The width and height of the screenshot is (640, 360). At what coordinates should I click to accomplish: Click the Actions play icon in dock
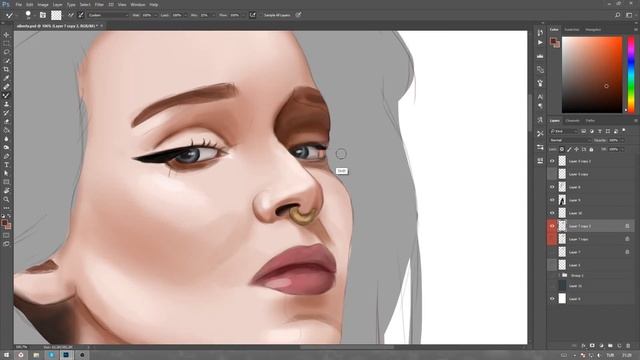click(540, 42)
